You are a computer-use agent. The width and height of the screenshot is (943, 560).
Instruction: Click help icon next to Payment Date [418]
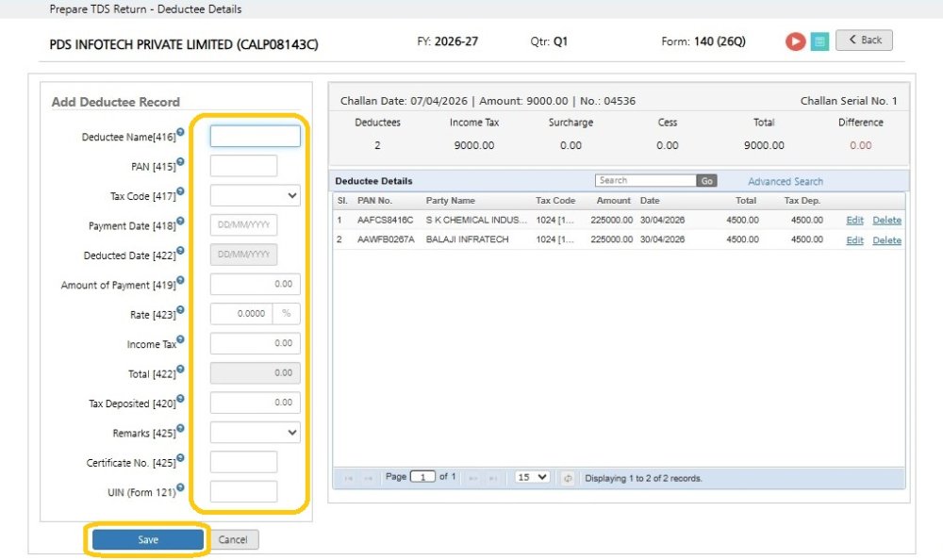(x=180, y=221)
